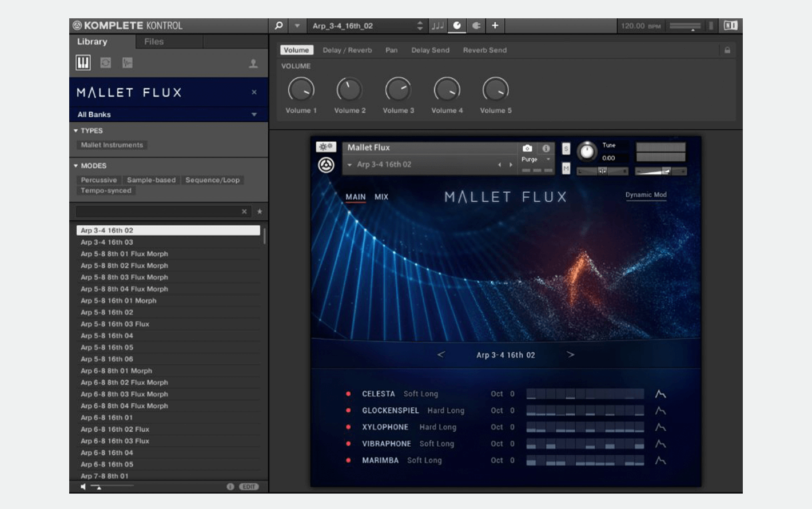Click the envelope icon for XYLOPHONE

(x=660, y=427)
